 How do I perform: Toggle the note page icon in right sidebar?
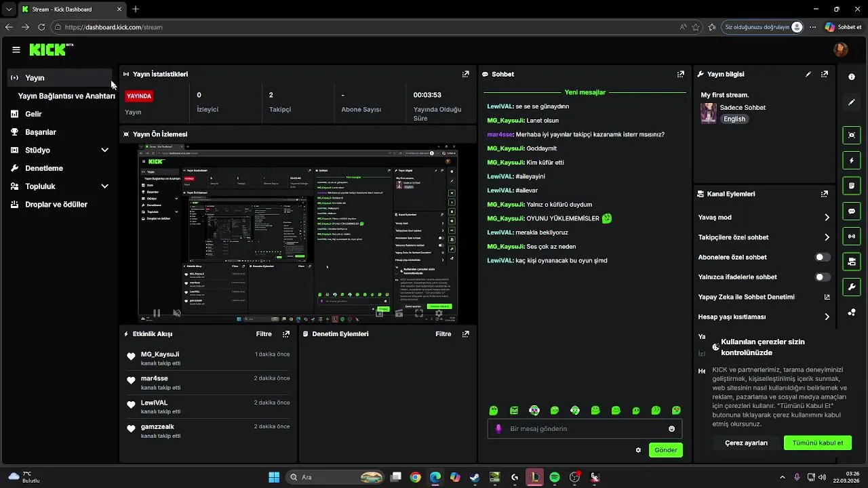852,186
